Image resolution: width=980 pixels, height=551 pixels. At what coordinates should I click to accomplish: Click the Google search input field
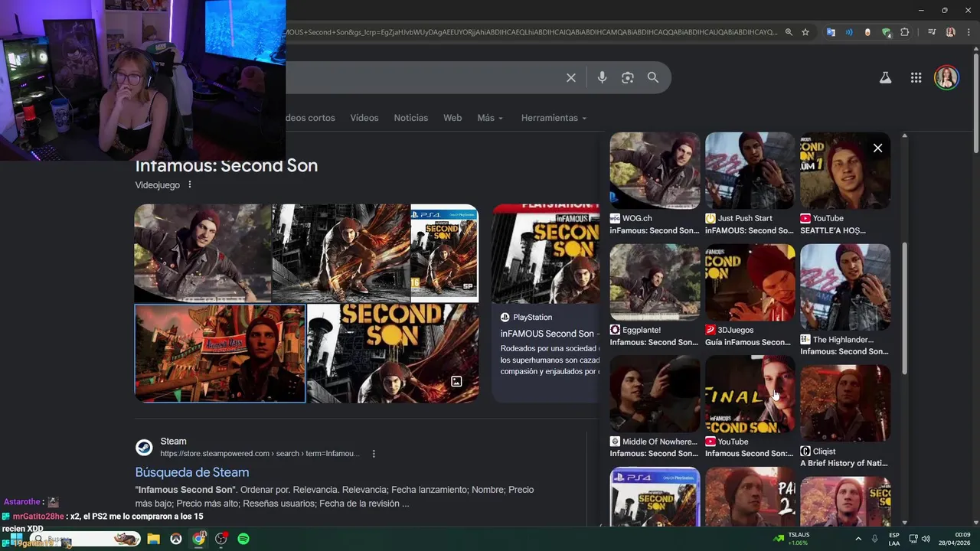[421, 77]
